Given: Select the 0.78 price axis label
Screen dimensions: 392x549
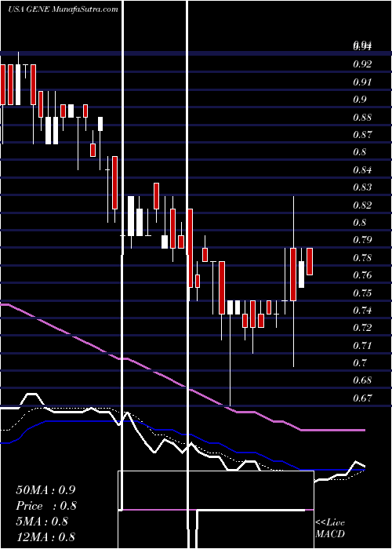Looking at the screenshot, I should tap(362, 258).
